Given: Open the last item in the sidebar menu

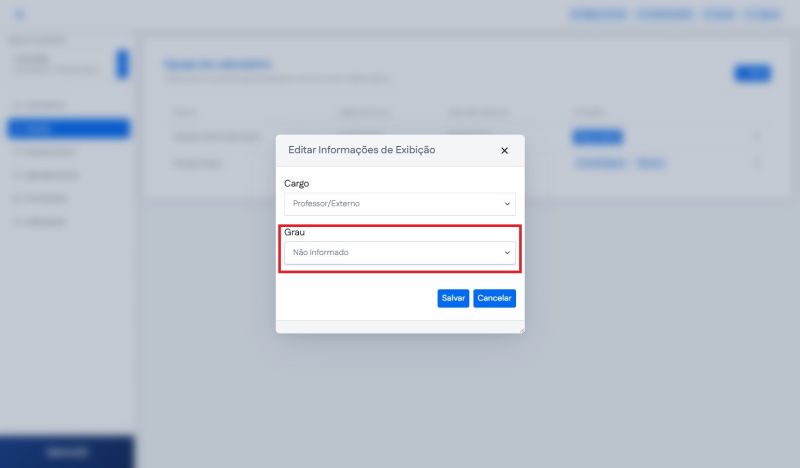Looking at the screenshot, I should [45, 221].
